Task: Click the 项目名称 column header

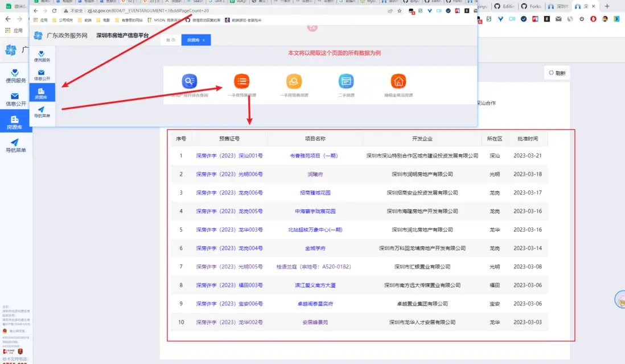Action: coord(315,139)
